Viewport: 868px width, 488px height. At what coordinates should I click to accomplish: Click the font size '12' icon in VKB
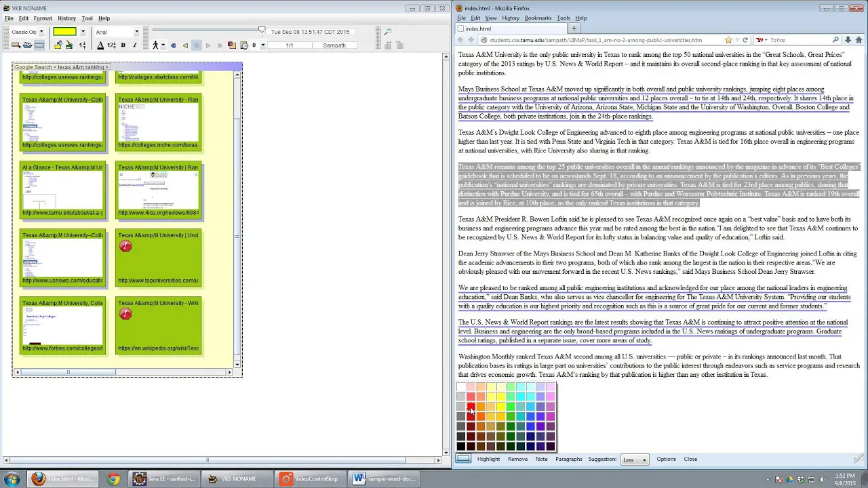(x=111, y=45)
